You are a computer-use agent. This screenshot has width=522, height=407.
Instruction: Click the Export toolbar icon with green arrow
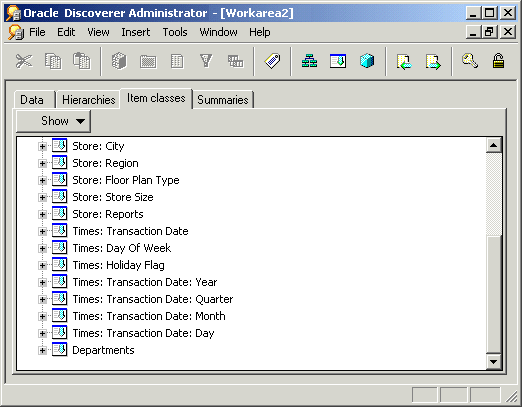433,62
